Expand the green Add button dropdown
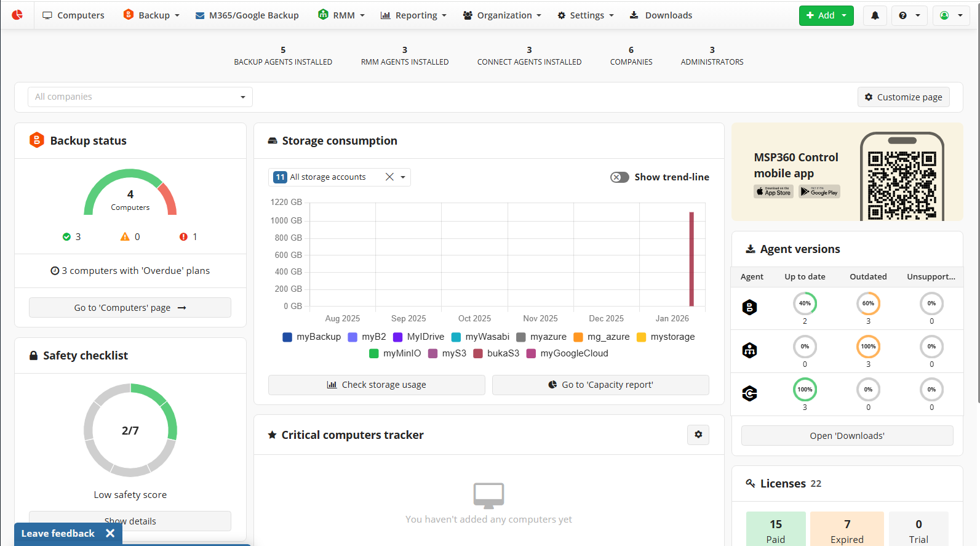The width and height of the screenshot is (980, 546). click(844, 15)
